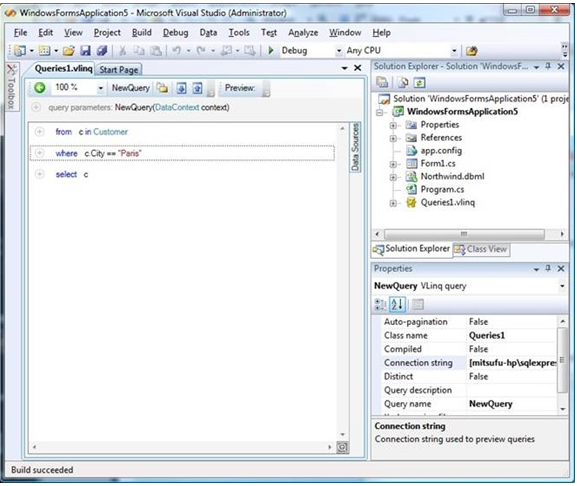The height and width of the screenshot is (486, 577).
Task: Click the Find in Files toolbar icon
Action: click(471, 51)
